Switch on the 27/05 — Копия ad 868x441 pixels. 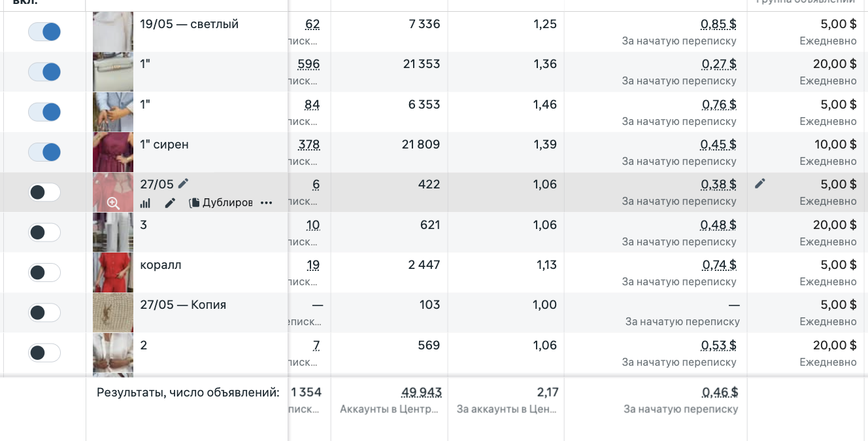tap(44, 313)
